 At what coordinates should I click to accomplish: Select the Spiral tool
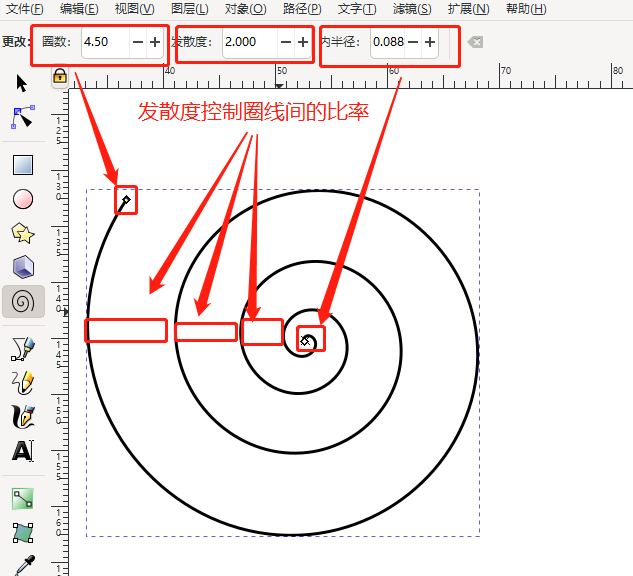(x=23, y=302)
